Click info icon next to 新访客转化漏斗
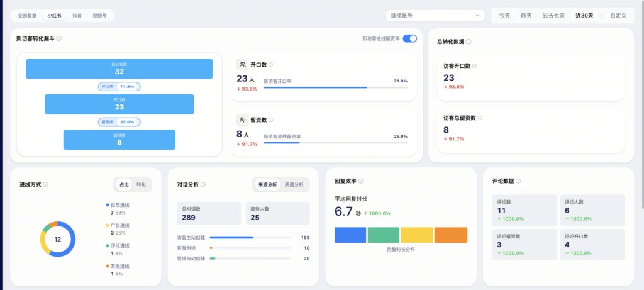This screenshot has width=644, height=290. (58, 39)
